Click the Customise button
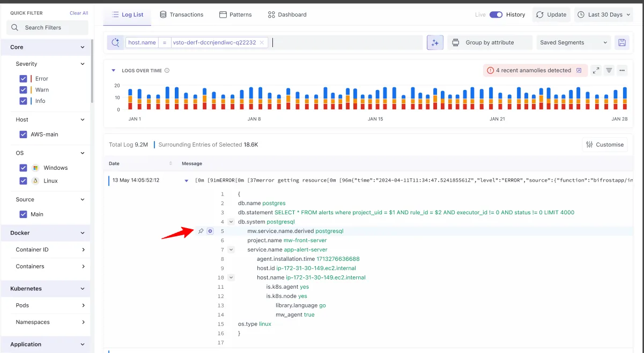 pos(605,145)
